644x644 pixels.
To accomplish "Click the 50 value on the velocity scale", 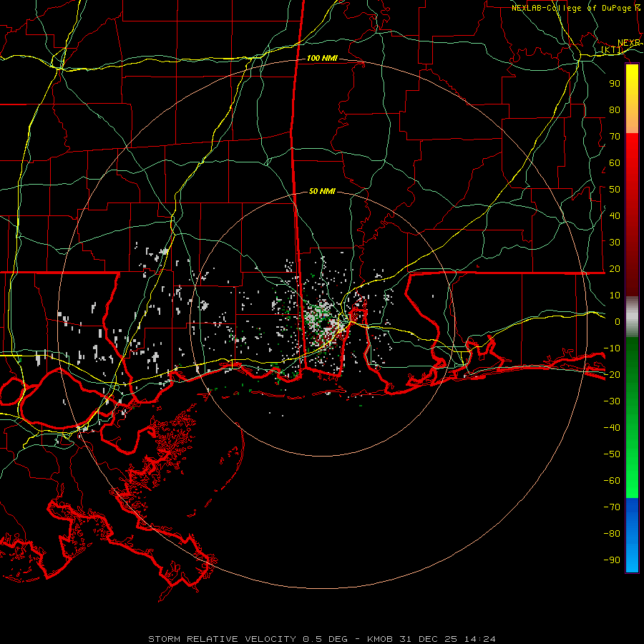I will [x=615, y=190].
